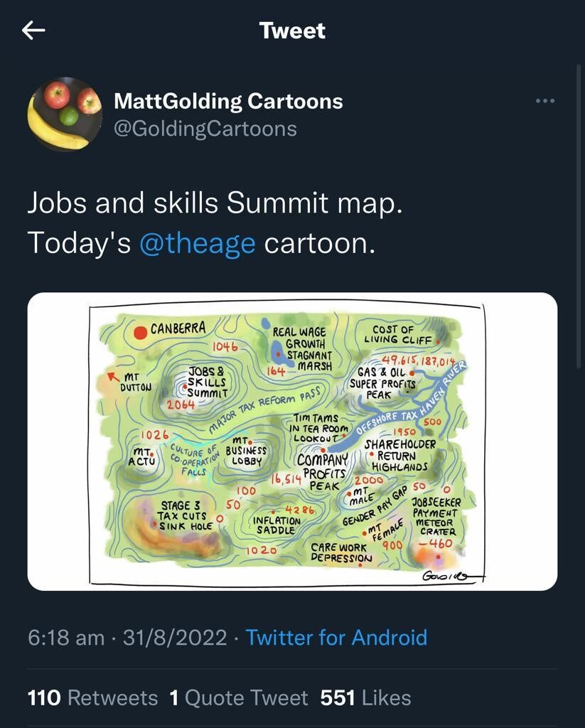
Task: Open the Jobs and Skills Summit cartoon image
Action: coord(293,441)
